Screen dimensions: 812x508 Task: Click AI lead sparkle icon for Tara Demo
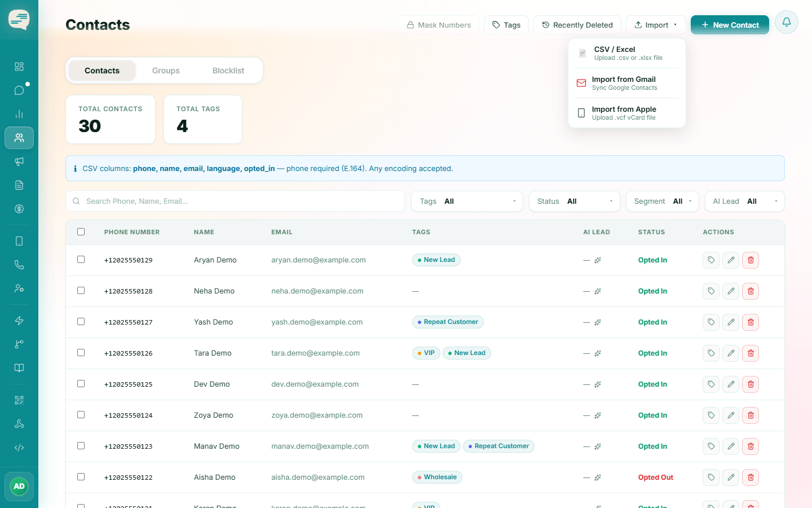(x=598, y=353)
